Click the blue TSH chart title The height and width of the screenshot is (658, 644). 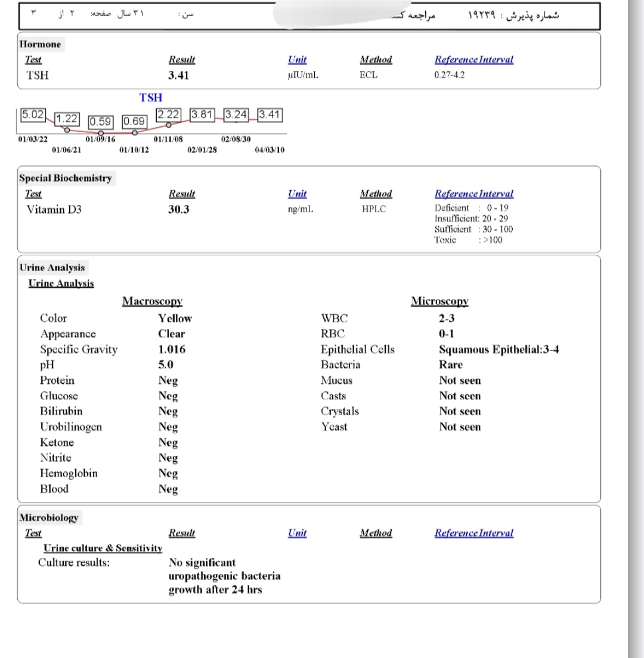[151, 97]
